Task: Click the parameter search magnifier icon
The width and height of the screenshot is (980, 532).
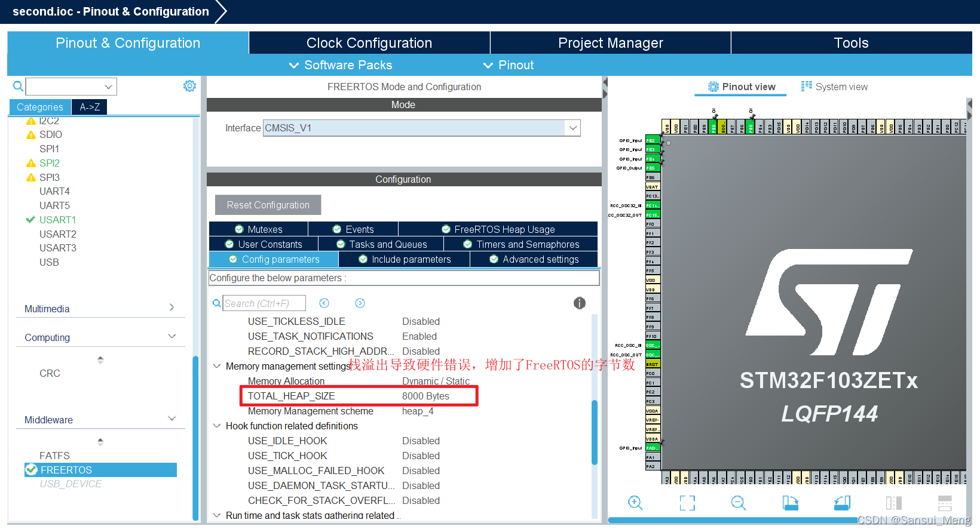Action: tap(216, 303)
